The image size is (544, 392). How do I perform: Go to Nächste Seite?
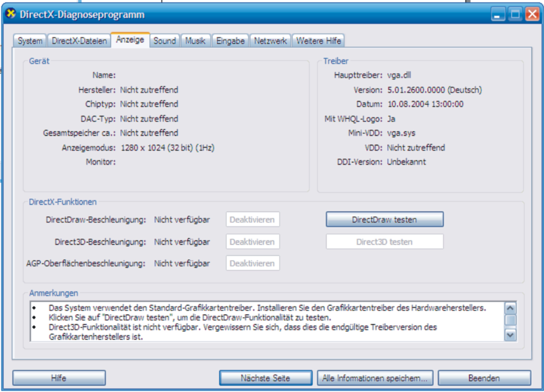click(266, 378)
